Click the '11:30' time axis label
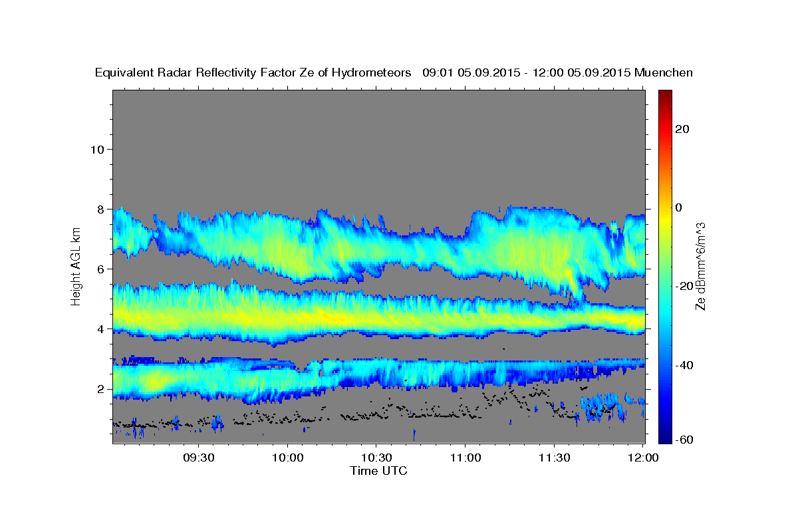 [553, 458]
